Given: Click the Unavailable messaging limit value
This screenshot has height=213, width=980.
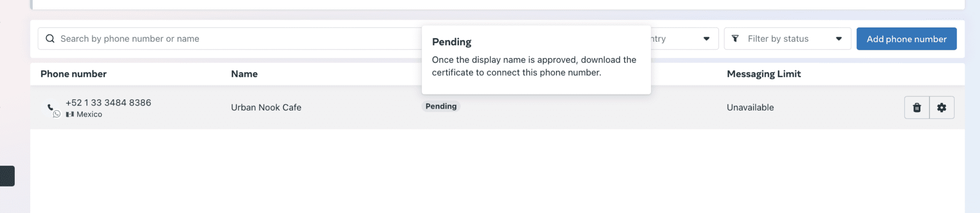Looking at the screenshot, I should point(750,108).
